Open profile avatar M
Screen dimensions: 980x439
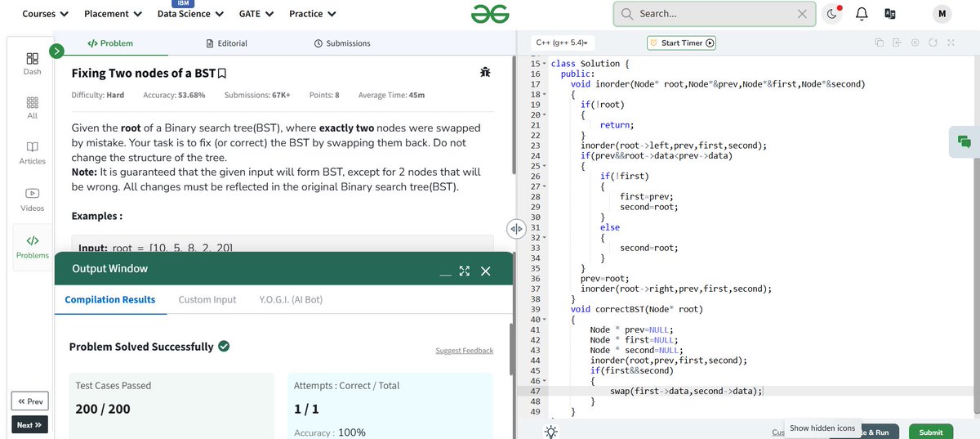pyautogui.click(x=942, y=14)
